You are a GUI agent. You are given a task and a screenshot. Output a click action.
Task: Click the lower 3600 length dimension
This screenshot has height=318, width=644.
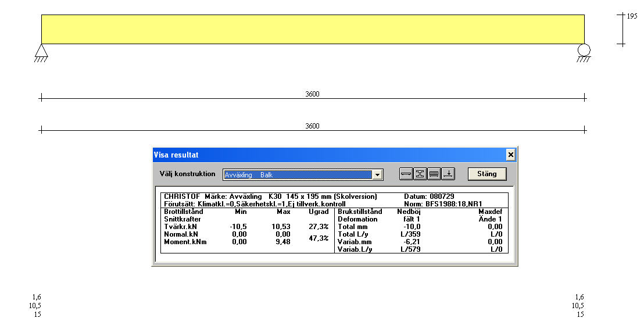point(312,126)
